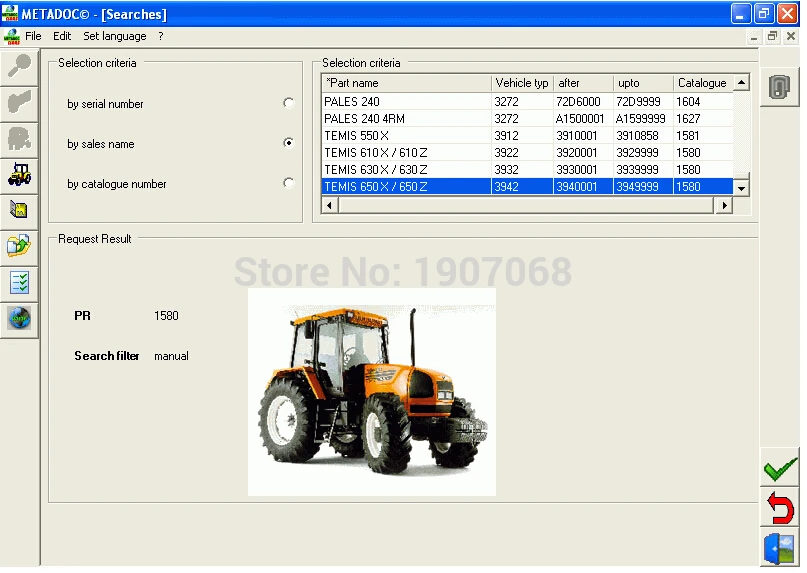Click the yellow tractor sidebar icon
Viewport: 807px width, 573px height.
(19, 175)
